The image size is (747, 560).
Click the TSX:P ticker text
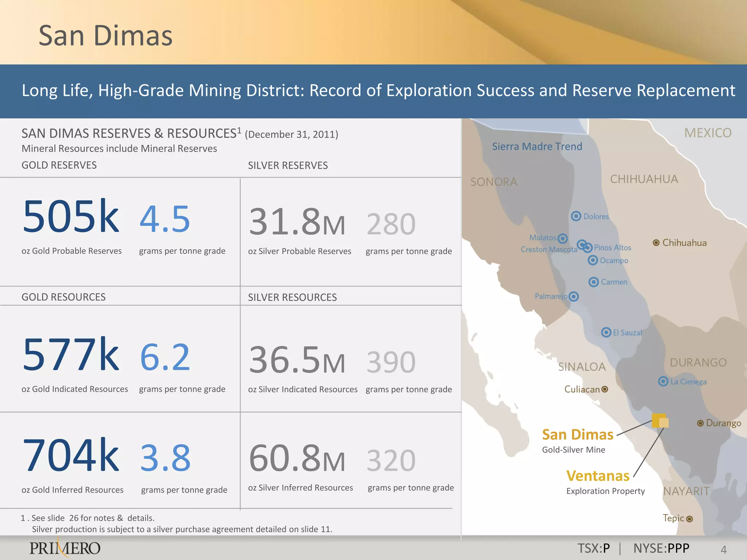pyautogui.click(x=593, y=548)
